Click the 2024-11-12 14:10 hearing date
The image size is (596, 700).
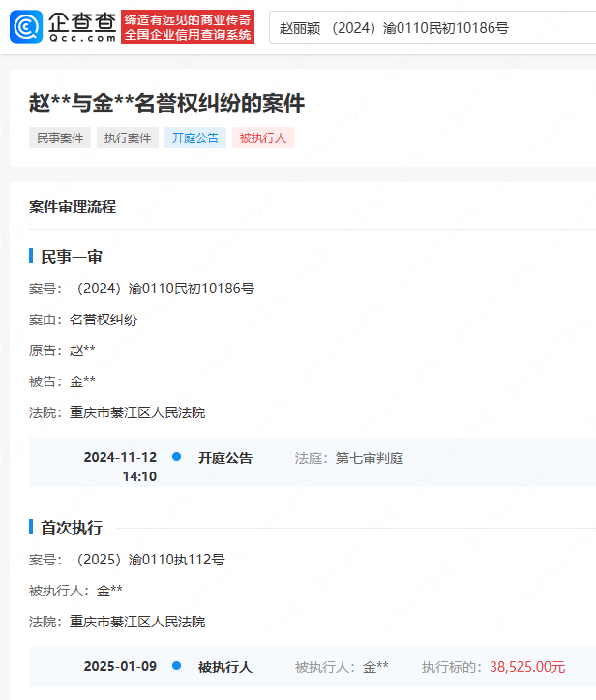[x=120, y=467]
